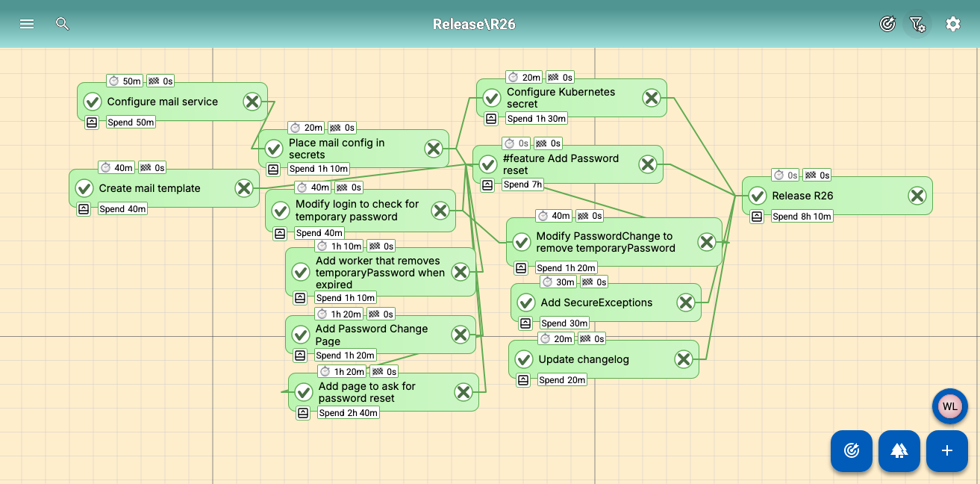Open the settings gear
980x484 pixels.
coord(953,24)
